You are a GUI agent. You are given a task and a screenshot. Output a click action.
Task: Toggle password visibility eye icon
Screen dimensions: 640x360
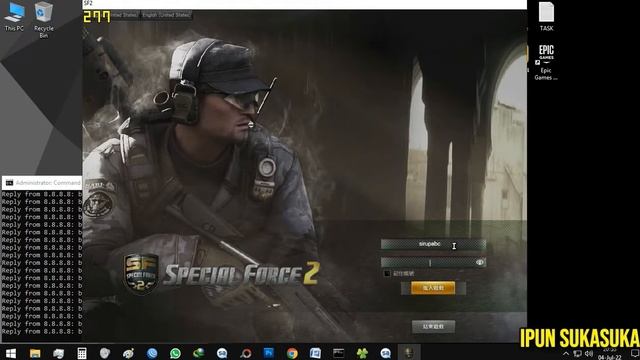(x=480, y=262)
